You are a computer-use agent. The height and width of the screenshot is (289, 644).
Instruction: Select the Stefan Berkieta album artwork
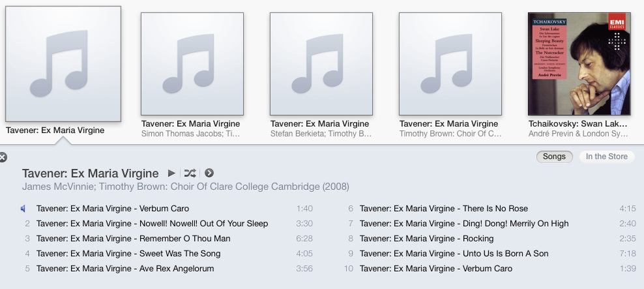(x=321, y=64)
